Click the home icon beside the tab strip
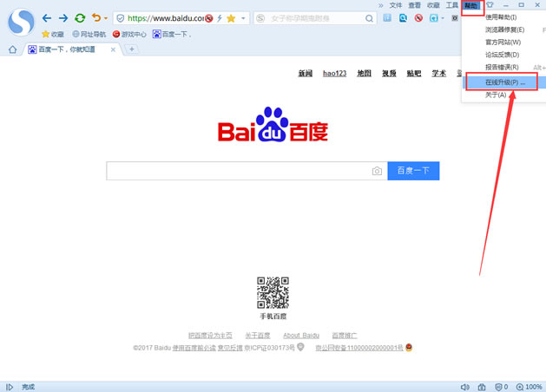The height and width of the screenshot is (392, 546). click(12, 49)
